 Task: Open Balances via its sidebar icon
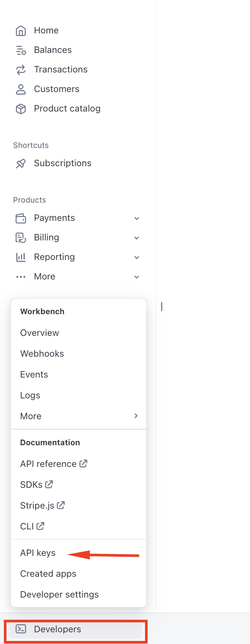20,50
